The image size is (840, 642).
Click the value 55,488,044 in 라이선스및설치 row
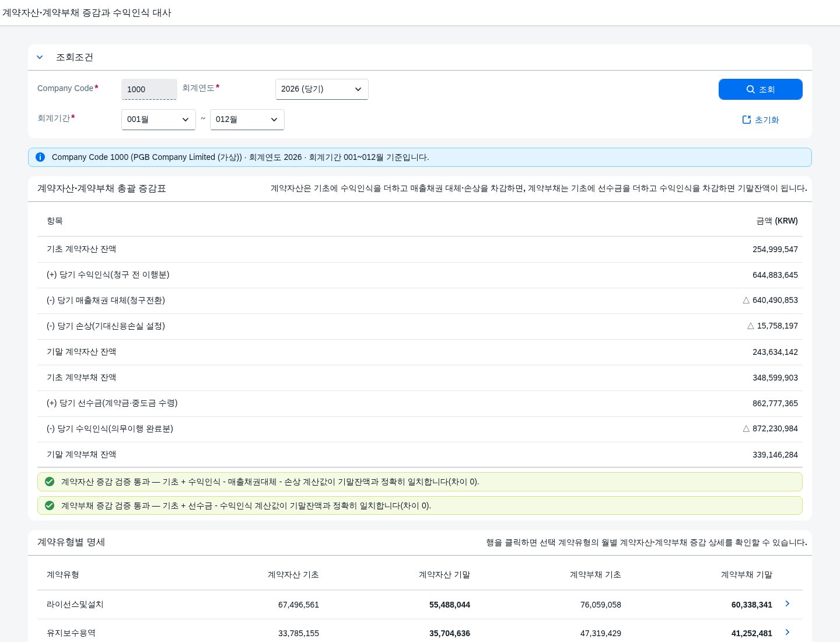tap(450, 605)
